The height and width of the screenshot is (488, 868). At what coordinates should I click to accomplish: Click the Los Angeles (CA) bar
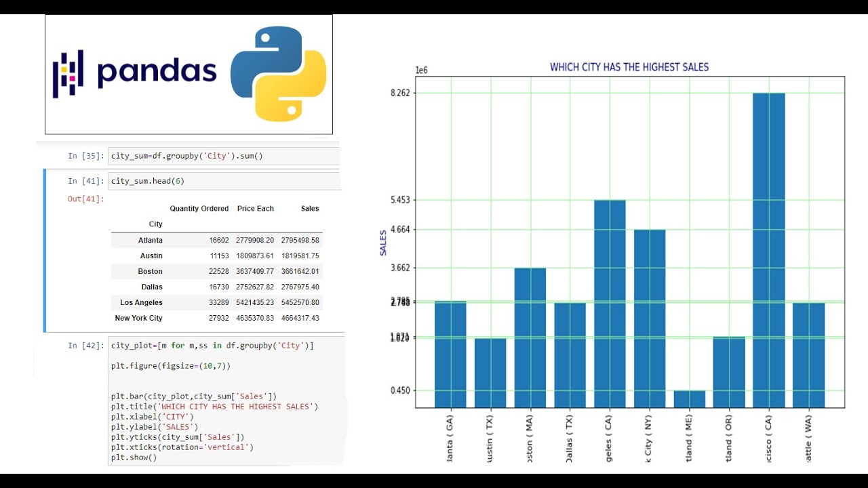point(610,304)
